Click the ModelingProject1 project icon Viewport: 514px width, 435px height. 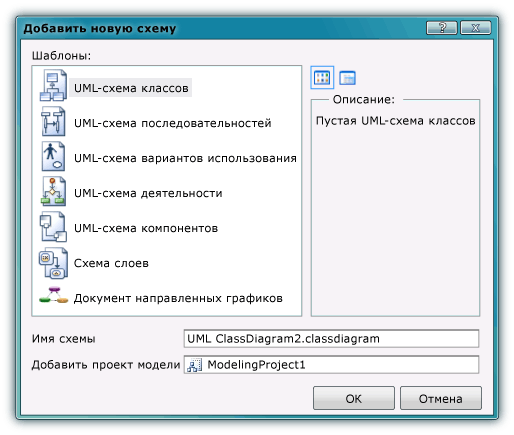pos(194,365)
